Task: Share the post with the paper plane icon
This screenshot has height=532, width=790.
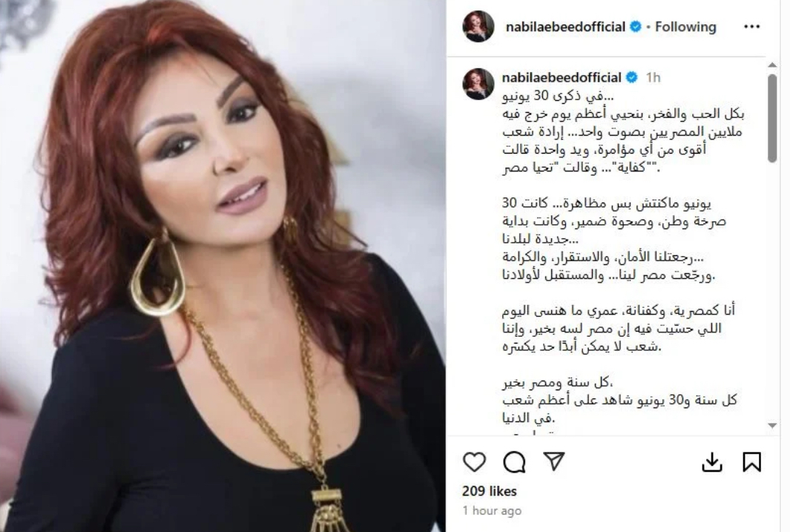Action: tap(553, 461)
